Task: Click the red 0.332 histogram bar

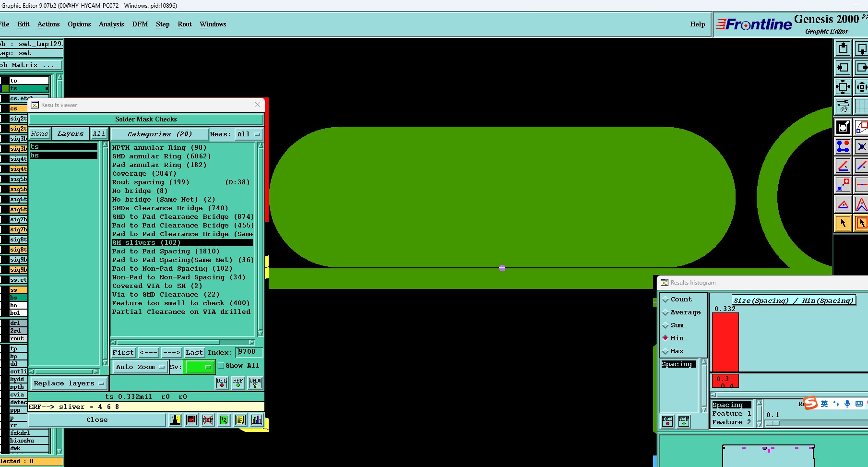Action: coord(725,342)
